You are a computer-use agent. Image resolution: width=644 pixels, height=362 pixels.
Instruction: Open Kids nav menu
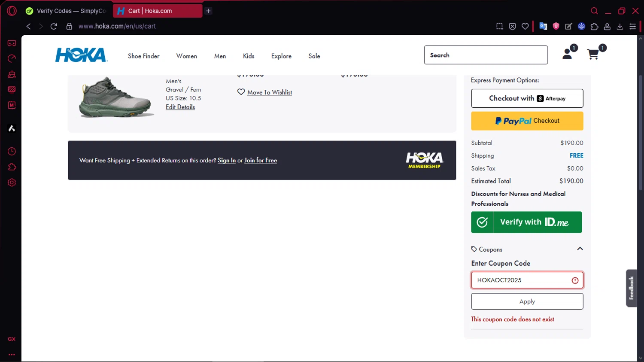(249, 56)
